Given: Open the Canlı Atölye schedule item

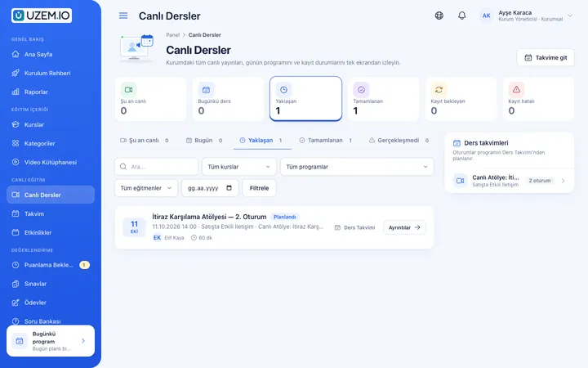Looking at the screenshot, I should pyautogui.click(x=510, y=181).
